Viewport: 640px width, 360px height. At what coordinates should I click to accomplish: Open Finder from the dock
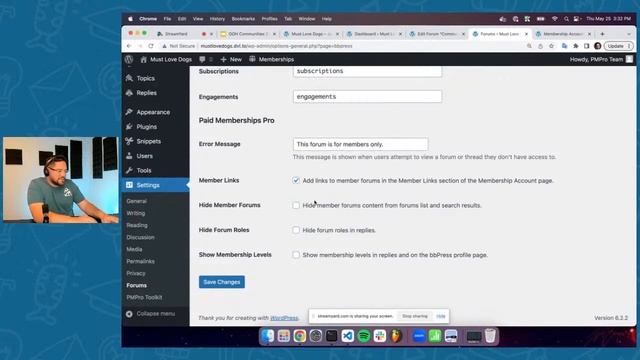coord(268,336)
